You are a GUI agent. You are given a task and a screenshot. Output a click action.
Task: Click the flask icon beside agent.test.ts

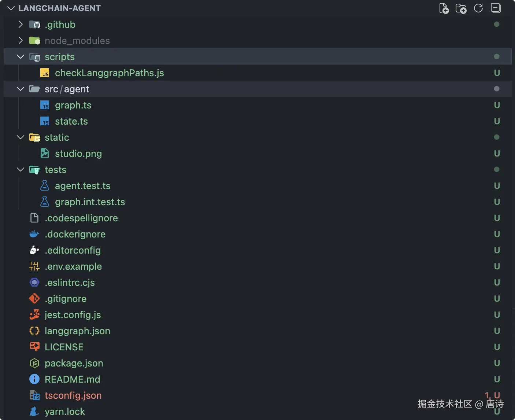(x=45, y=186)
